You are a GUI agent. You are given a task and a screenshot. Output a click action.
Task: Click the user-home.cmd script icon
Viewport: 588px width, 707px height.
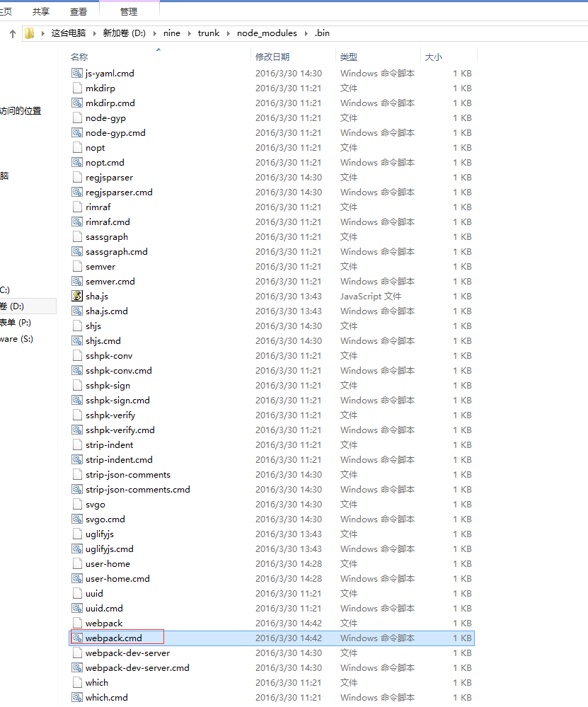(x=77, y=579)
